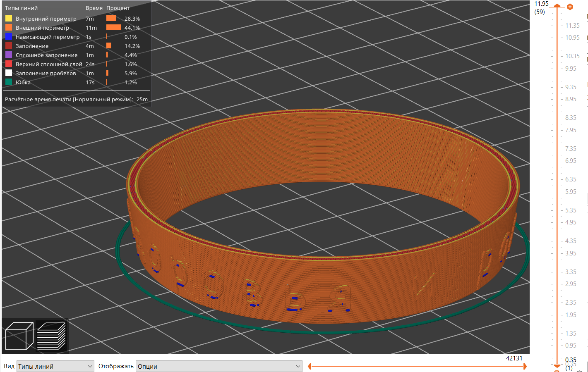Select the lower thumb of the layer slider
This screenshot has width=588, height=372.
point(557,366)
